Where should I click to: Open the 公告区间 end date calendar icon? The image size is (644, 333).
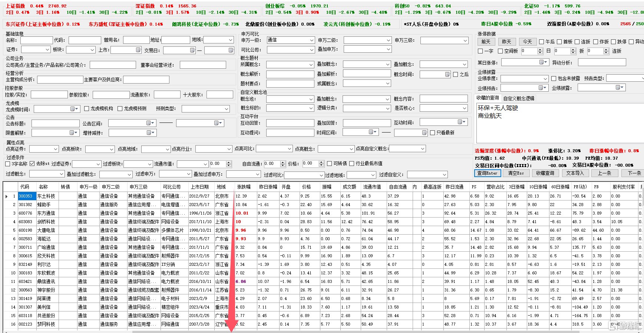pyautogui.click(x=216, y=123)
